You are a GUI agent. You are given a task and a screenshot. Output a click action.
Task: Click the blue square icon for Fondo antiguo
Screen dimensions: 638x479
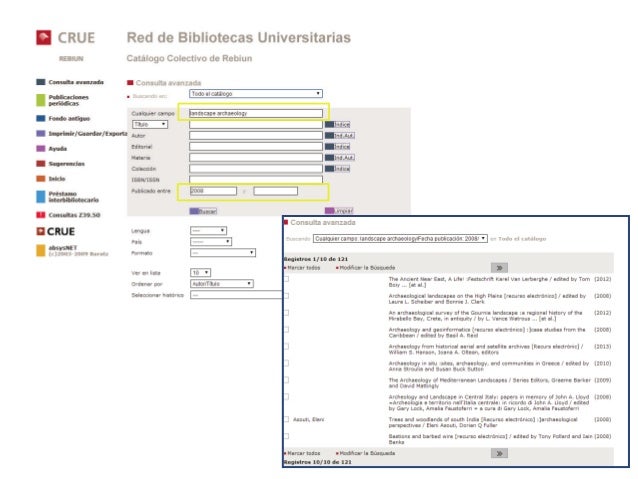(40, 118)
